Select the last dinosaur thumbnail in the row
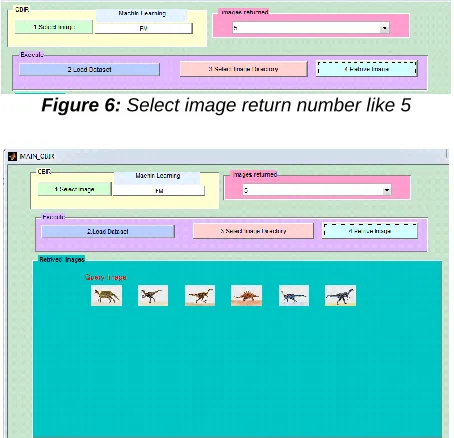This screenshot has height=438, width=454. point(340,295)
